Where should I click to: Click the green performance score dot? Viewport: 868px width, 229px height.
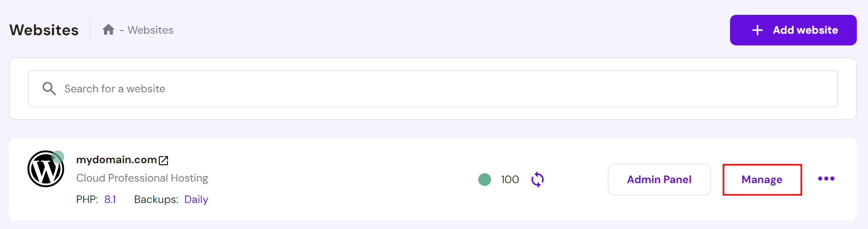coord(485,180)
